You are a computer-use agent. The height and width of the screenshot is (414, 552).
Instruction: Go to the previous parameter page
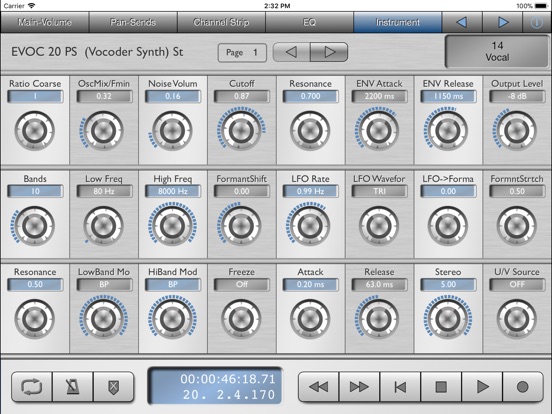pyautogui.click(x=291, y=52)
